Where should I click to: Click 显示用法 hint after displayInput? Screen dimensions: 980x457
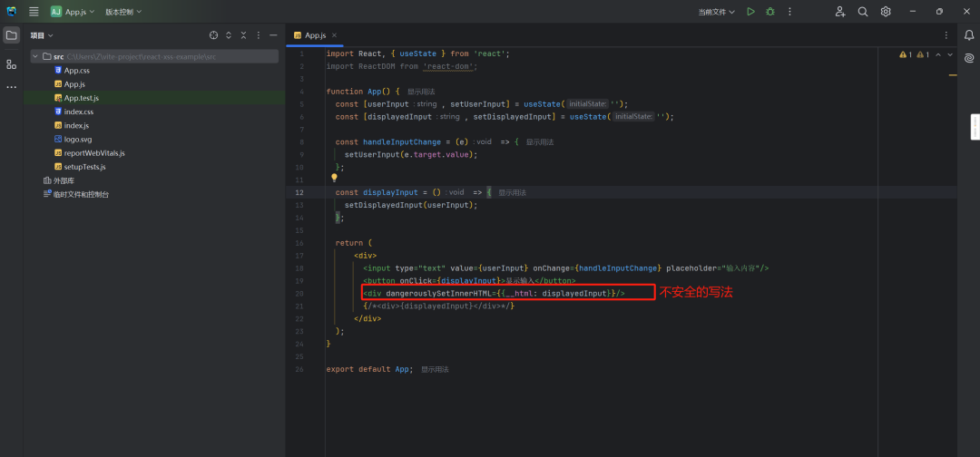512,193
